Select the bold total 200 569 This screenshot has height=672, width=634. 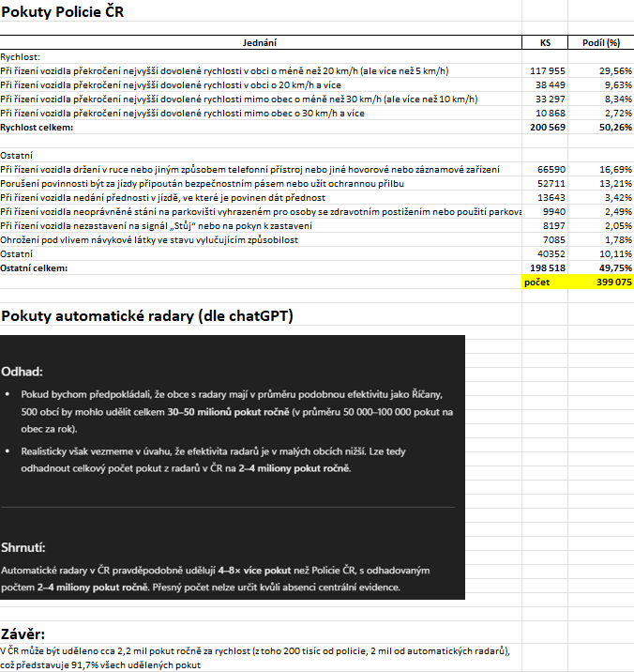point(545,128)
